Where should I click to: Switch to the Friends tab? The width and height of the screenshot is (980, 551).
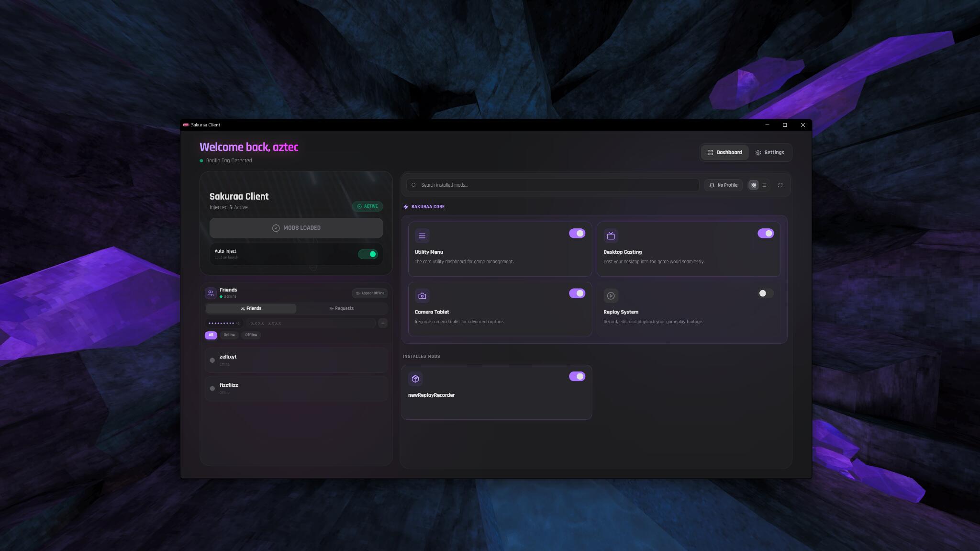click(x=251, y=309)
